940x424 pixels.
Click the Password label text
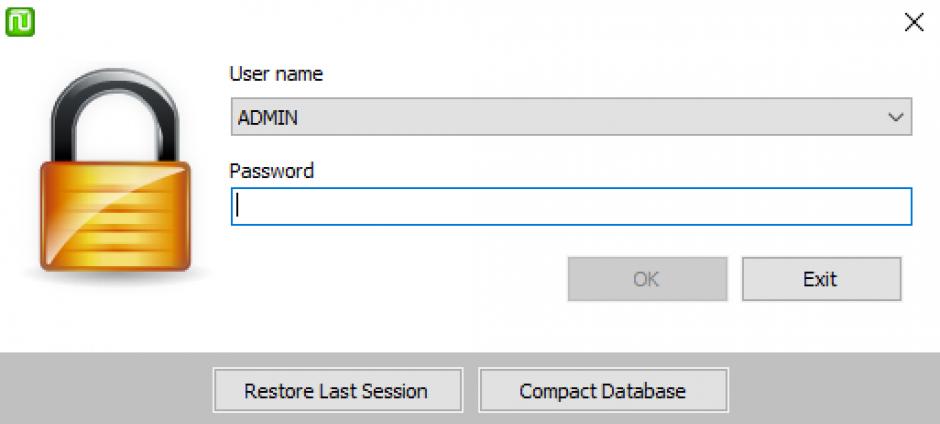[x=271, y=171]
